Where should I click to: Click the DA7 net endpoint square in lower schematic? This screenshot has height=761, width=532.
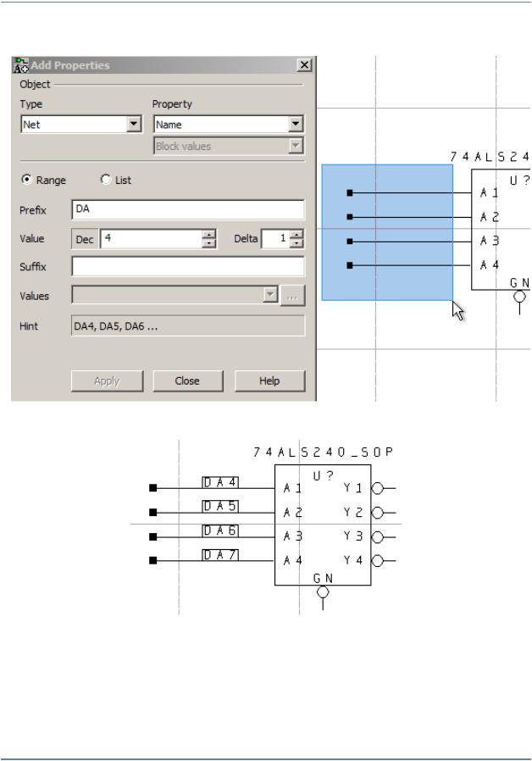[153, 560]
